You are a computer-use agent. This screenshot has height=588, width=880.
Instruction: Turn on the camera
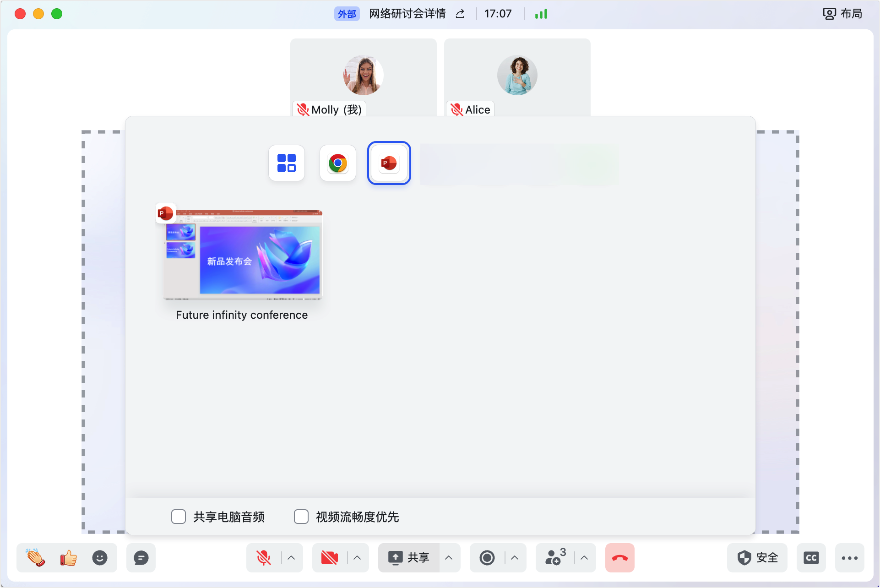[x=330, y=557]
